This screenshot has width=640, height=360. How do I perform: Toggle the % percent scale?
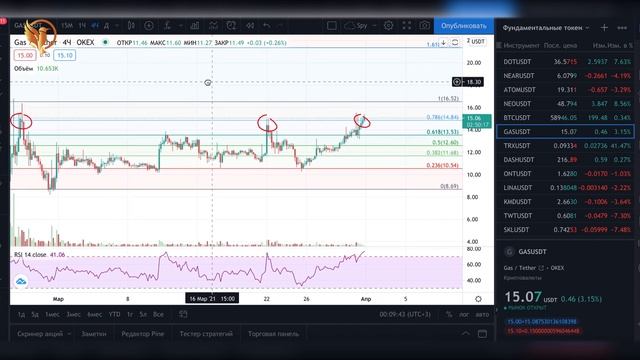click(449, 314)
